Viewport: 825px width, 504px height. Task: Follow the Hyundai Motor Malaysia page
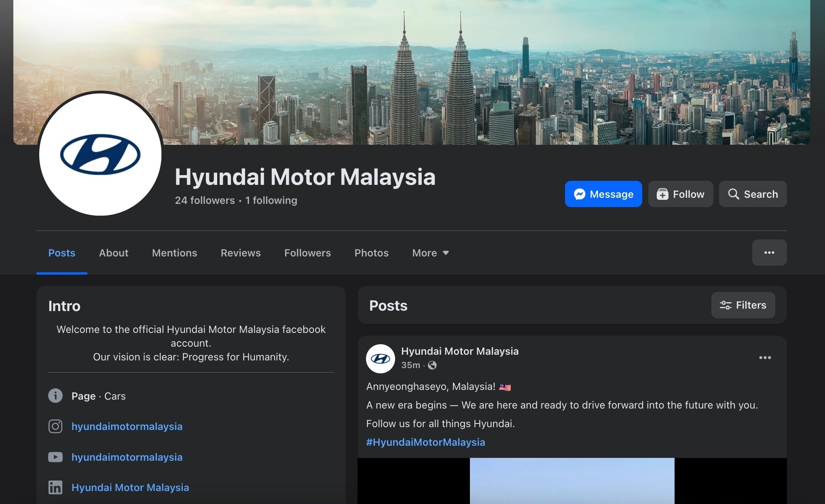(680, 194)
